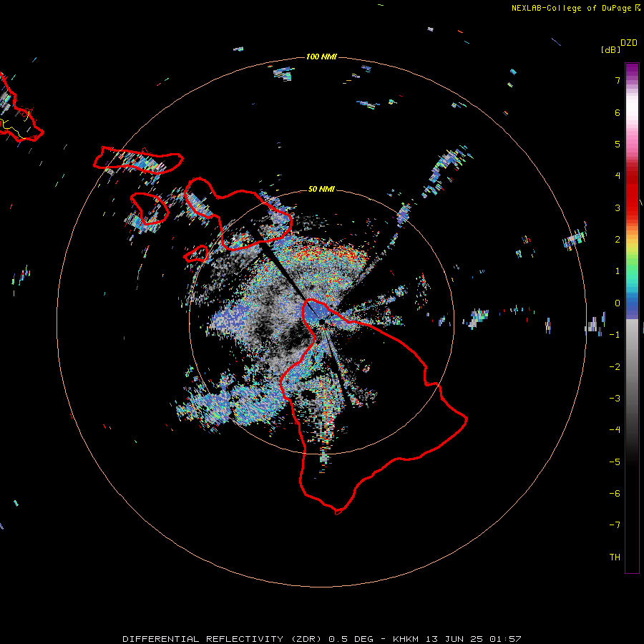Click the -4 value on color scale
644x644 pixels.
(615, 430)
